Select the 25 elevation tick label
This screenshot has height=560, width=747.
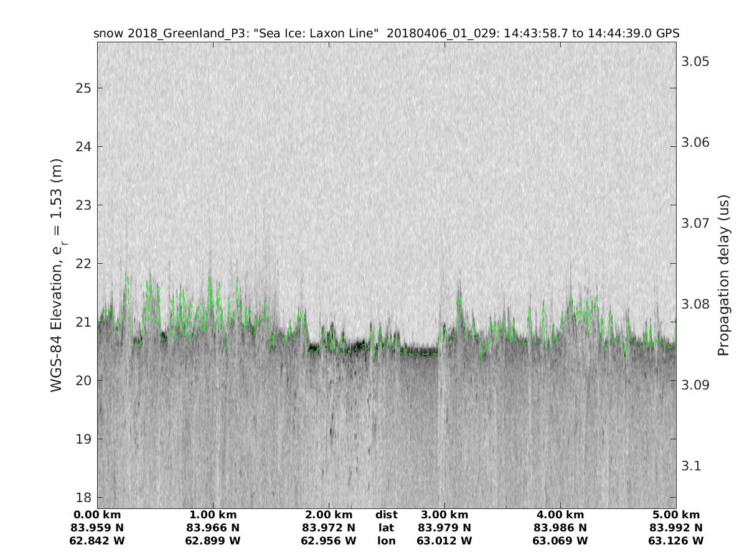point(84,88)
